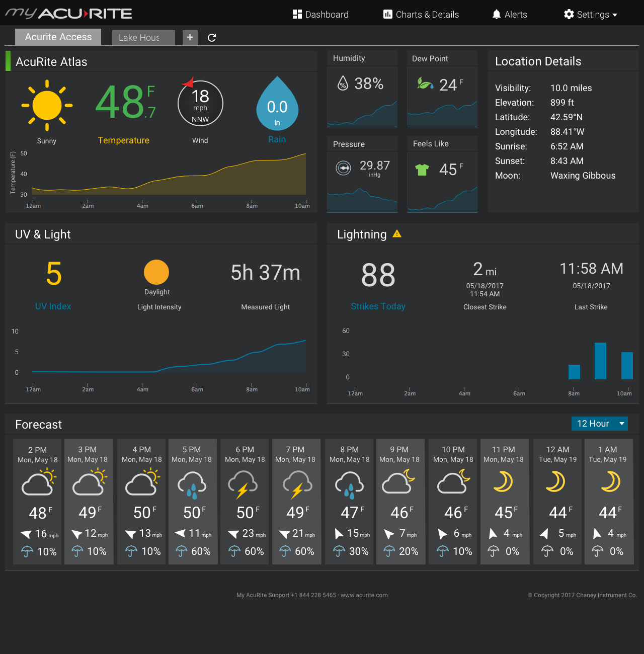
Task: Click the 7 PM thunderstorm icon
Action: [297, 484]
